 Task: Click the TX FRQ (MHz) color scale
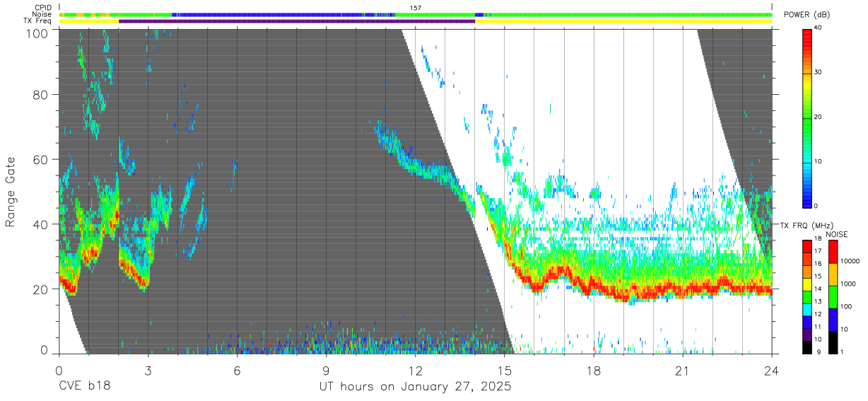pos(807,297)
